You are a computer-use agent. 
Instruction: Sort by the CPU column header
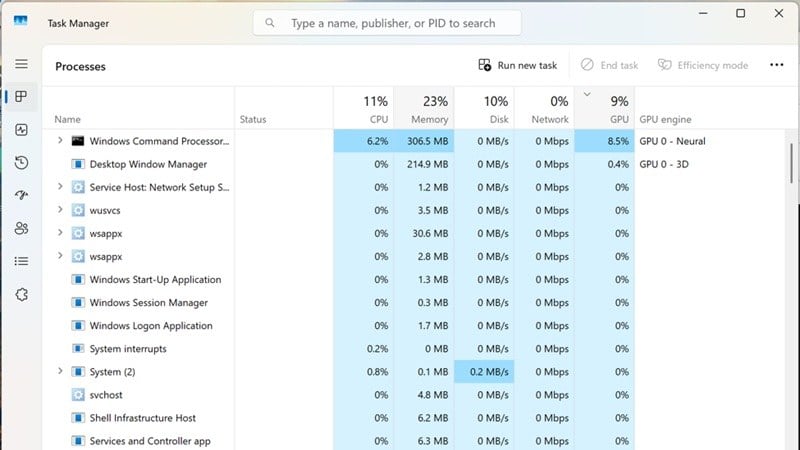point(364,108)
